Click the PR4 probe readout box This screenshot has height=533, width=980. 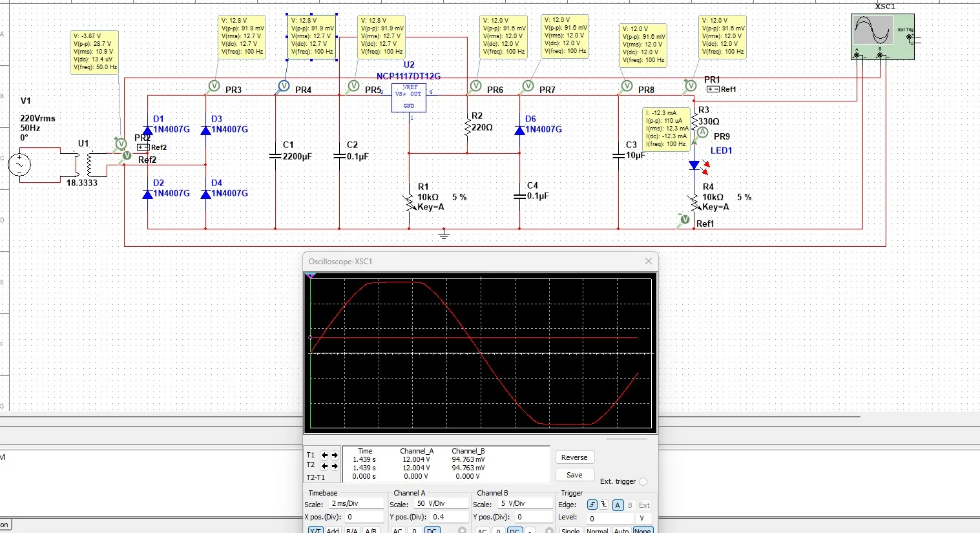pos(312,37)
